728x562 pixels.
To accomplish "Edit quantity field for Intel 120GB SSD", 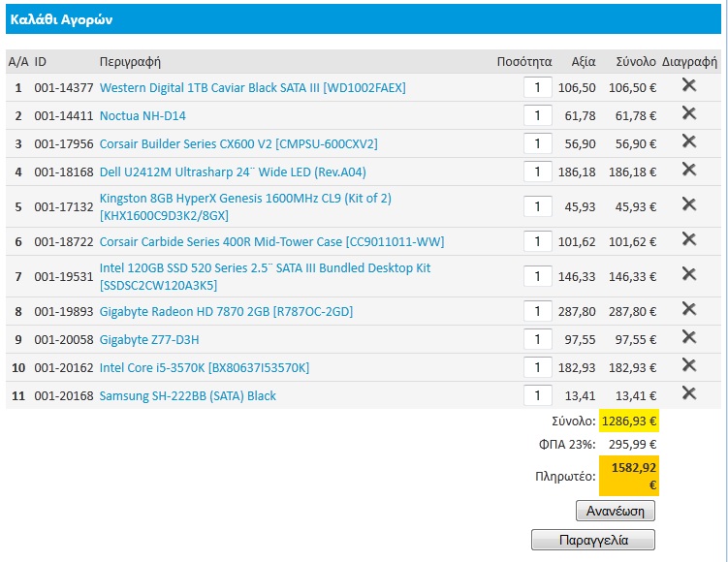I will point(538,276).
